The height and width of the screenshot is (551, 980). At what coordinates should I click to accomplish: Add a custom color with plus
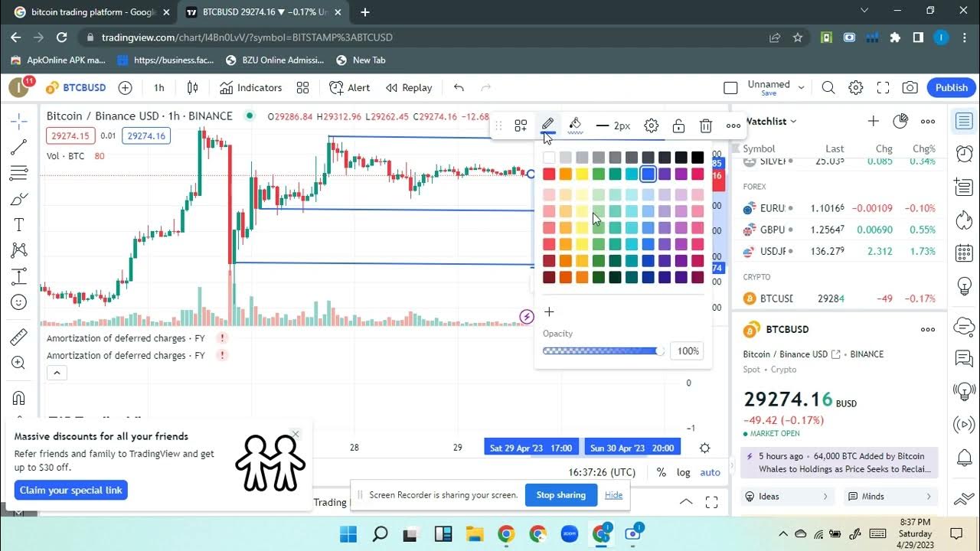[x=549, y=312]
